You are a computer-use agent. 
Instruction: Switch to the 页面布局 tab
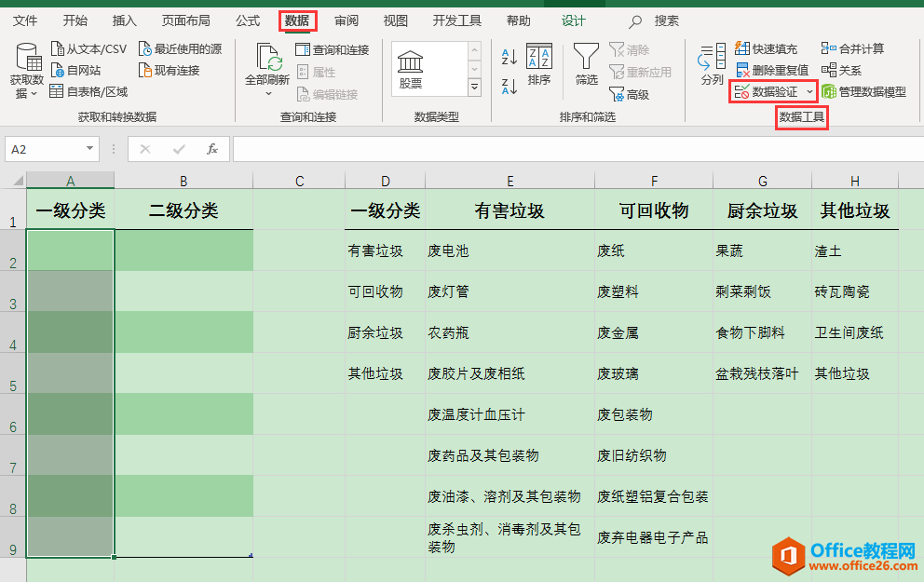tap(185, 21)
